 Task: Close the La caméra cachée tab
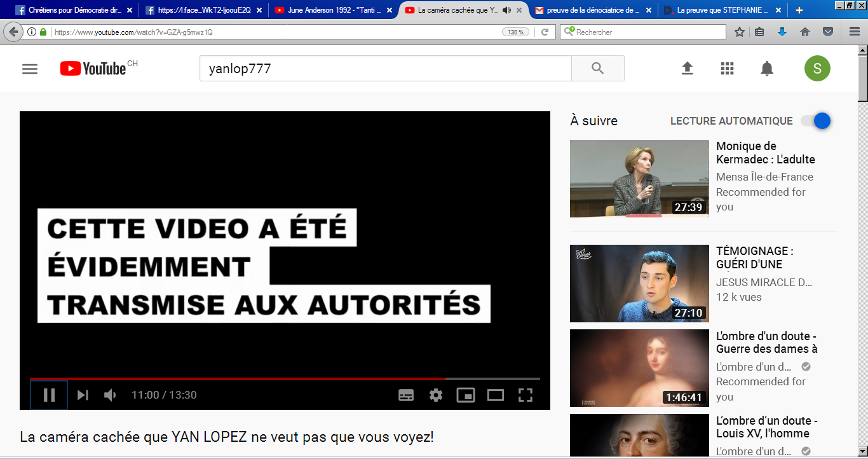519,10
